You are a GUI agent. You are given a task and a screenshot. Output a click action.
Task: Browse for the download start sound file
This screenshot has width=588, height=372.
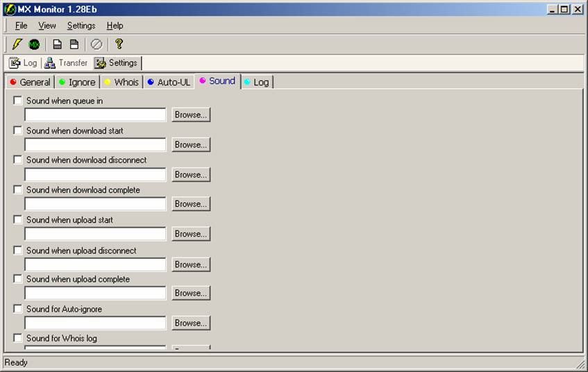(191, 144)
